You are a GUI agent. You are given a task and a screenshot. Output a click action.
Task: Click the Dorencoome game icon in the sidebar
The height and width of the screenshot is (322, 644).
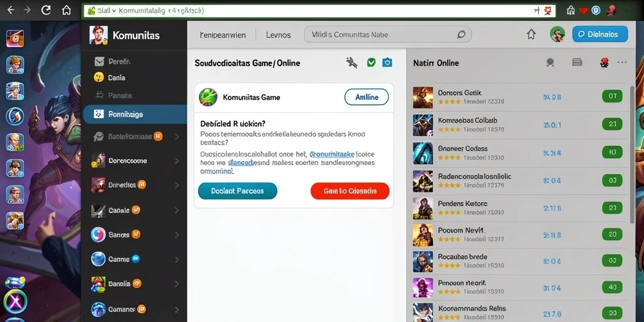click(x=98, y=160)
